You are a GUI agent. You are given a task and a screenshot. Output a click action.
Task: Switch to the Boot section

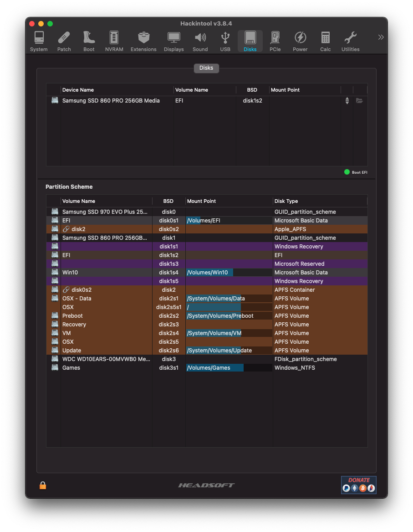(x=89, y=41)
